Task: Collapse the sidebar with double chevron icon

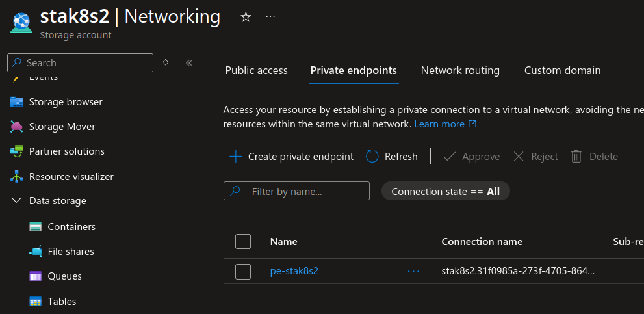Action: [x=189, y=62]
